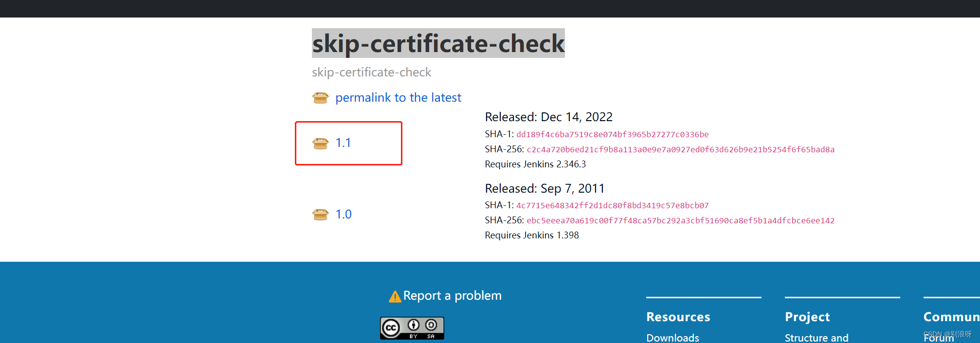This screenshot has width=980, height=343.
Task: Open the Creative Commons BY-SA license badge
Action: tap(412, 328)
